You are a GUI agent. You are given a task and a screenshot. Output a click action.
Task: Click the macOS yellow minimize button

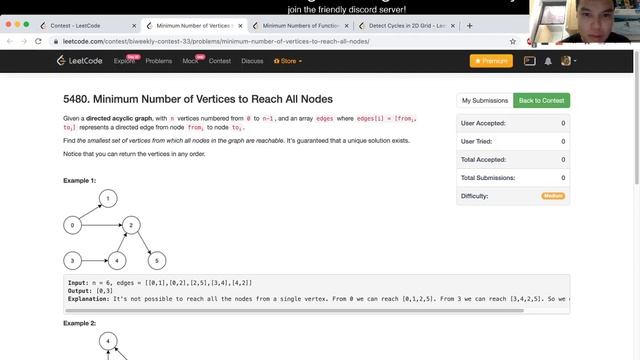tap(18, 24)
